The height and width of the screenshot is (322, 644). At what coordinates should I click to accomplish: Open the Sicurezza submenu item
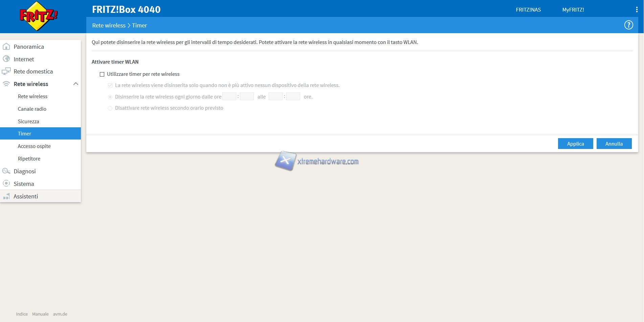tap(28, 122)
